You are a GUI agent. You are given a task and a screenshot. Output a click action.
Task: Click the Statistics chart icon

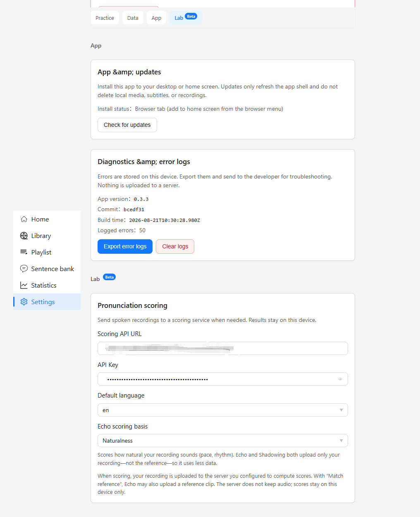(x=24, y=285)
